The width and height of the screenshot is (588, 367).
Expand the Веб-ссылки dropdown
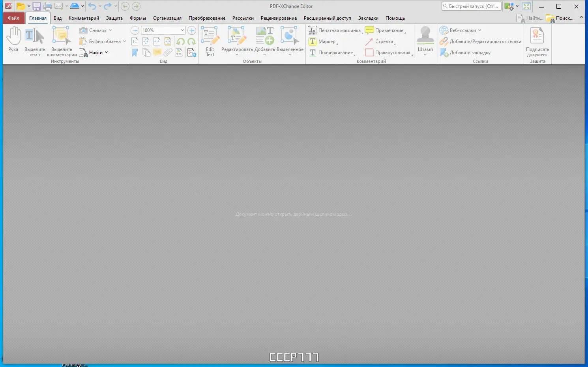point(479,30)
